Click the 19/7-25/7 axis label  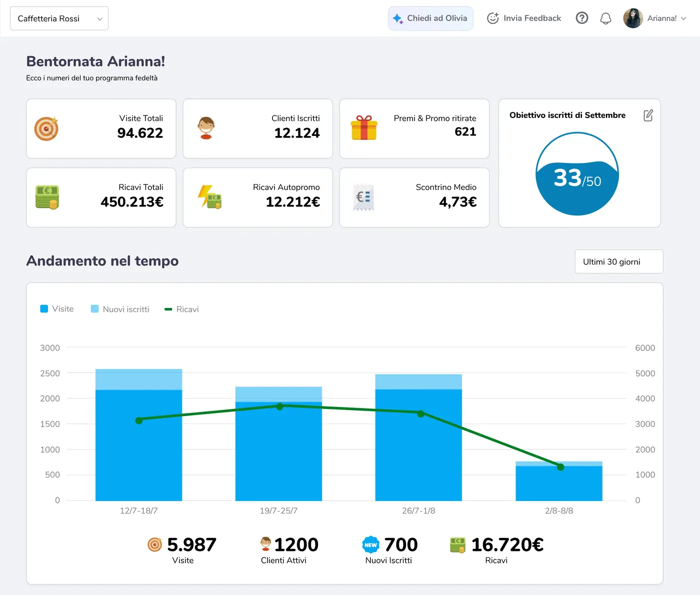pos(278,510)
